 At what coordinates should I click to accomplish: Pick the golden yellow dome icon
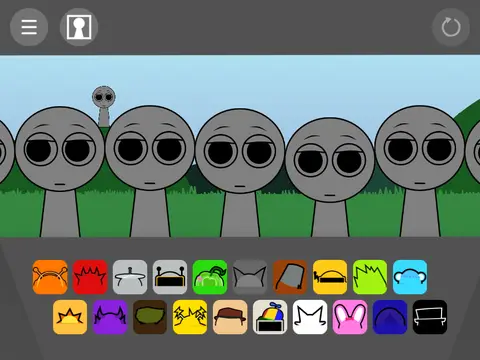330,277
